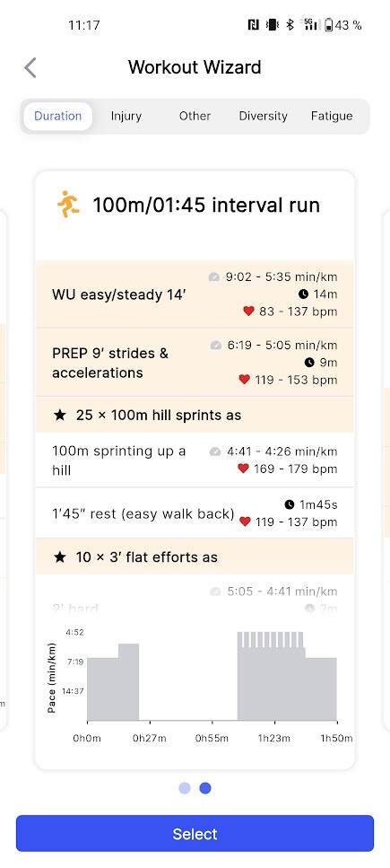
Task: Tap the clock icon beside 14m
Action: [303, 294]
